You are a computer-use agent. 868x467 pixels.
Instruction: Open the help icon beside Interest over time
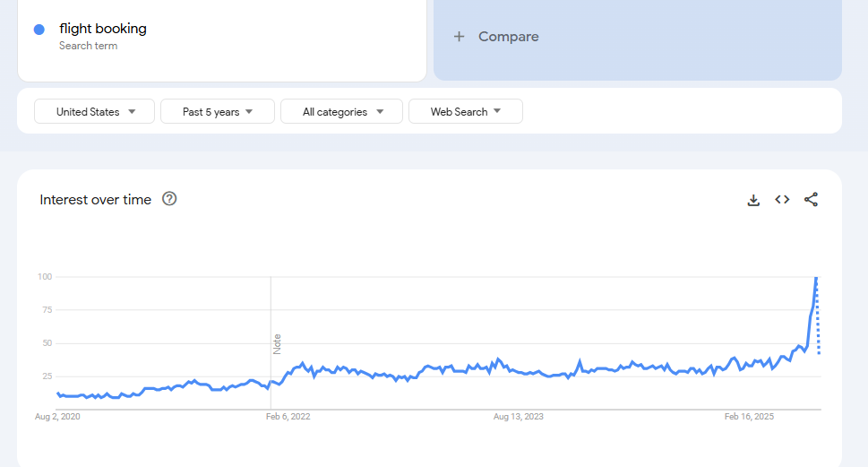[x=169, y=199]
